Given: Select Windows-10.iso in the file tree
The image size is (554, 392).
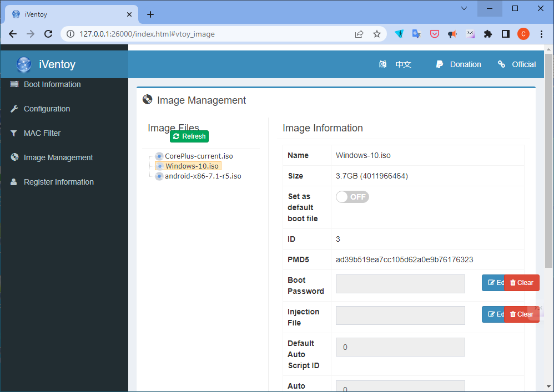Looking at the screenshot, I should pyautogui.click(x=192, y=166).
